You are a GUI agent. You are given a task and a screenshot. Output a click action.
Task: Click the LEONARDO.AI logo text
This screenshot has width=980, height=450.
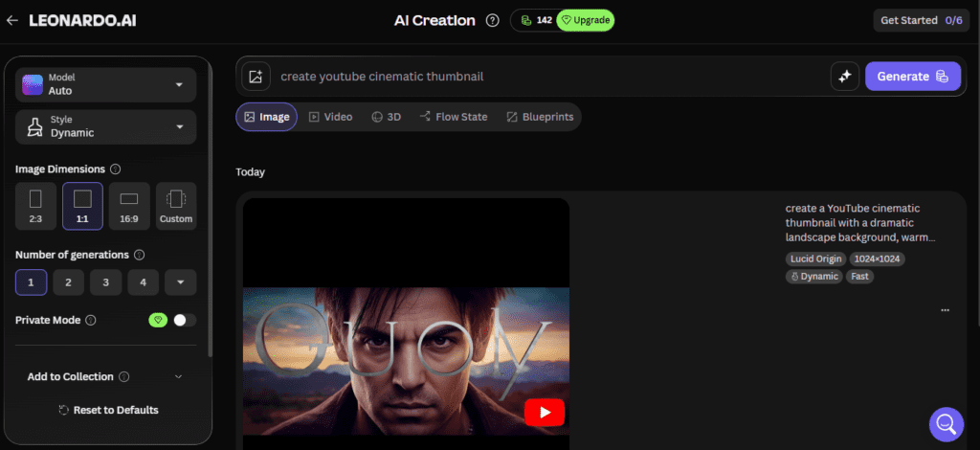click(82, 21)
